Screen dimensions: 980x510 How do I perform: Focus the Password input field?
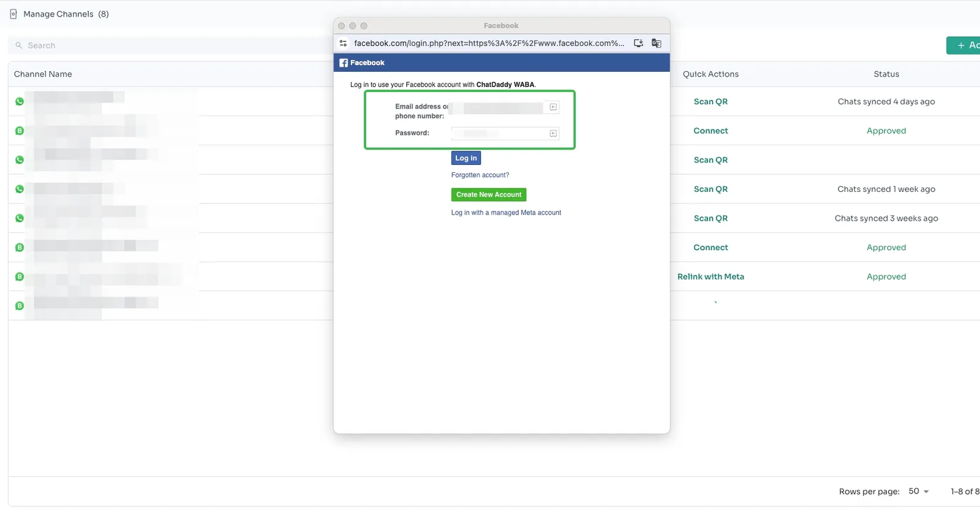click(x=499, y=134)
